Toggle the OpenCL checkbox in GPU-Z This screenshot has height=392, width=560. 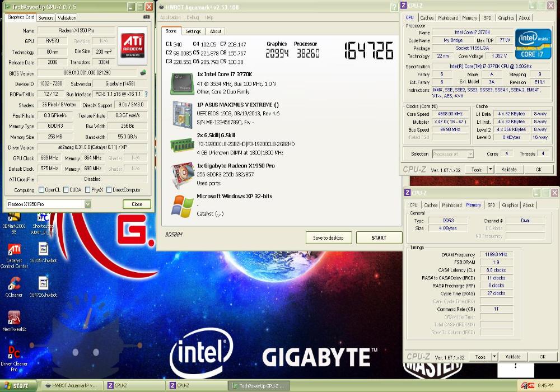click(41, 190)
